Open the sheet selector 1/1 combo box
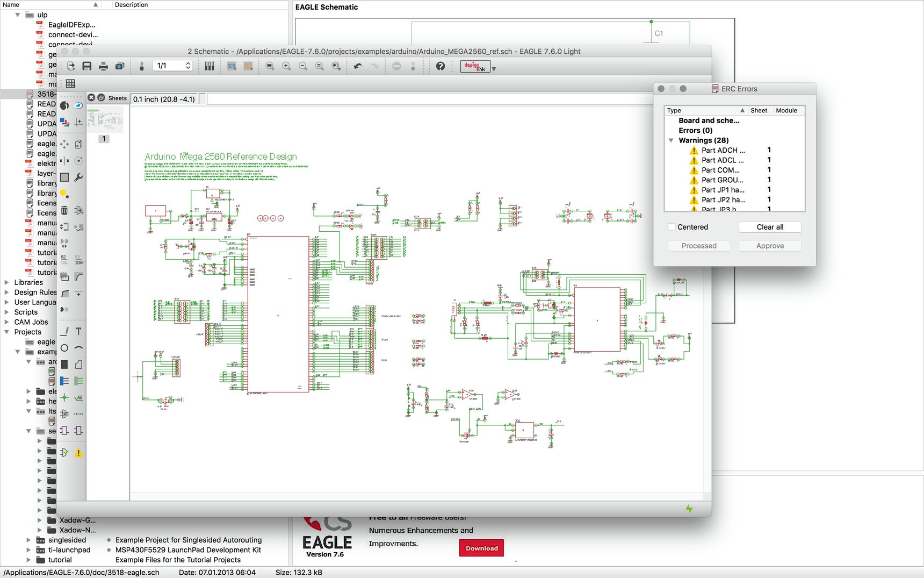The image size is (924, 578). [172, 66]
